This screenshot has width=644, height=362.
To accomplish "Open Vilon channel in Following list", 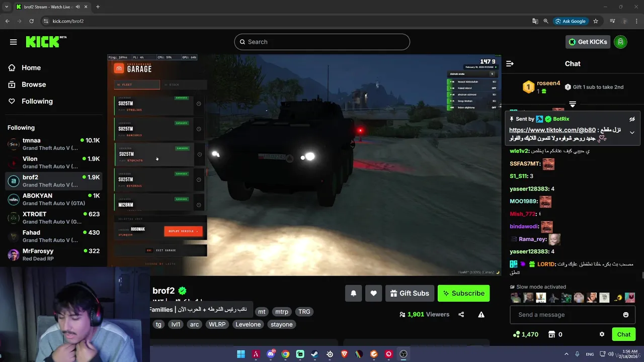I will [54, 162].
